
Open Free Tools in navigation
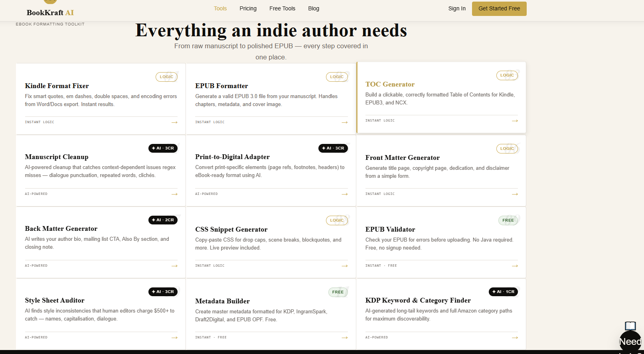click(282, 8)
